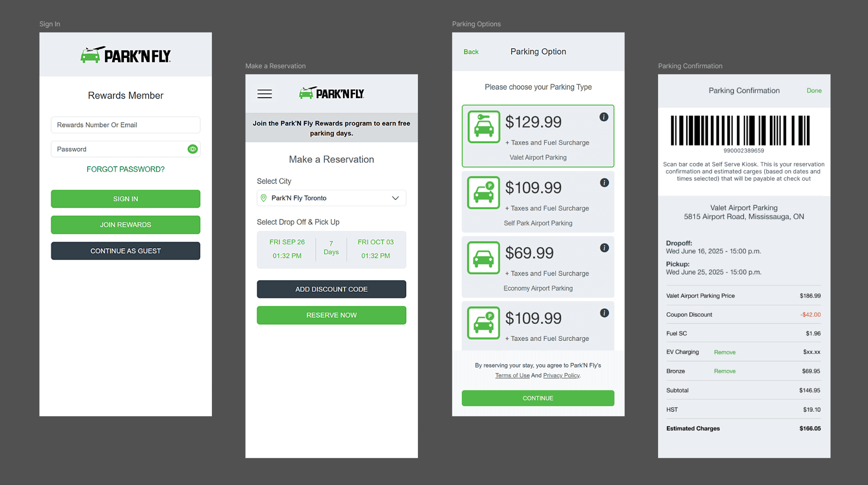Open FRI OCT 03 pick-up date picker
This screenshot has height=485, width=868.
click(375, 249)
